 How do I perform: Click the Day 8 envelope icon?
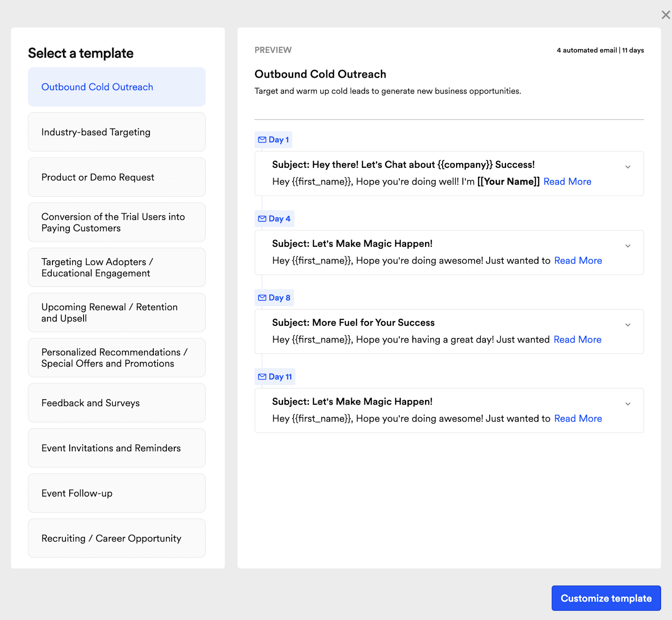[262, 298]
